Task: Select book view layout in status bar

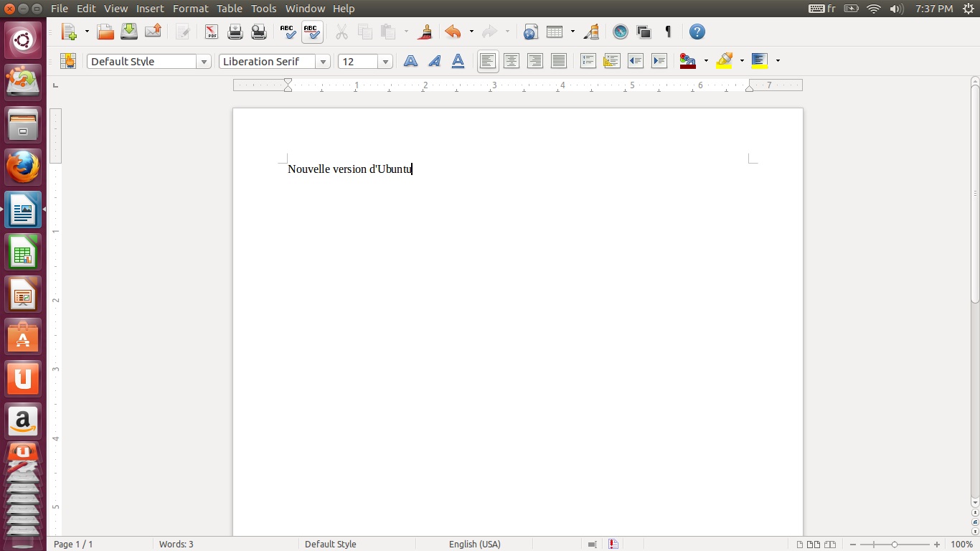Action: point(830,545)
